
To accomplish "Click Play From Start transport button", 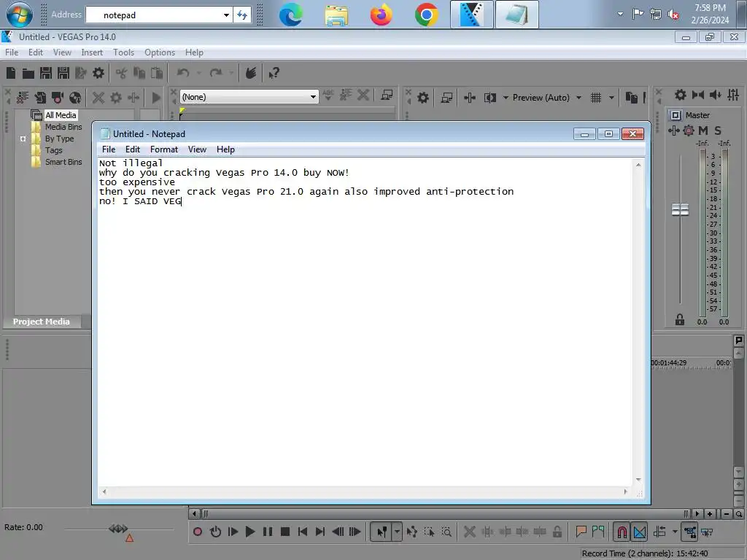I will point(233,532).
